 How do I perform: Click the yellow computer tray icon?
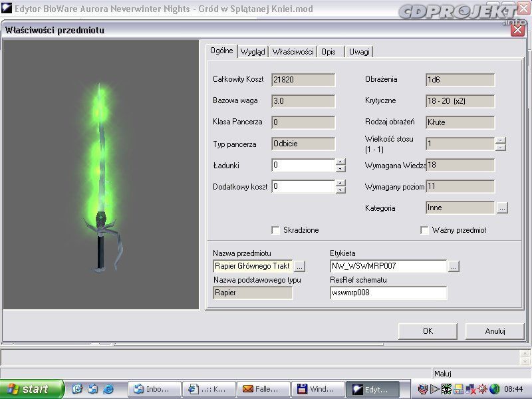tap(459, 389)
